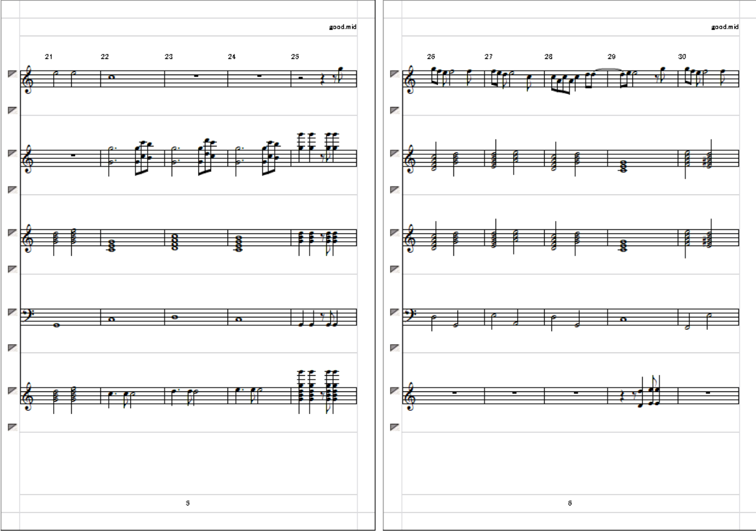756x532 pixels.
Task: Click the triangle handle beside page 6's top staff
Action: pos(395,74)
